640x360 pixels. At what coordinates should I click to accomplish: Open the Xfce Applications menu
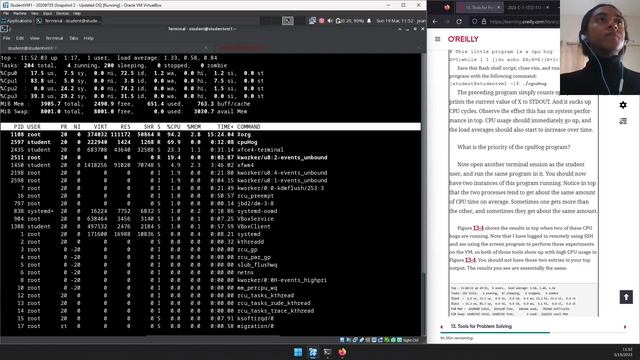(x=16, y=20)
